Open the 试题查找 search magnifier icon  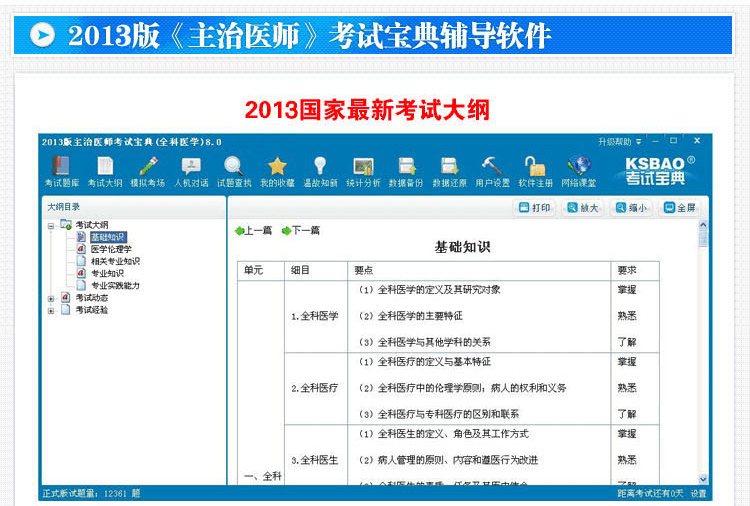click(234, 172)
